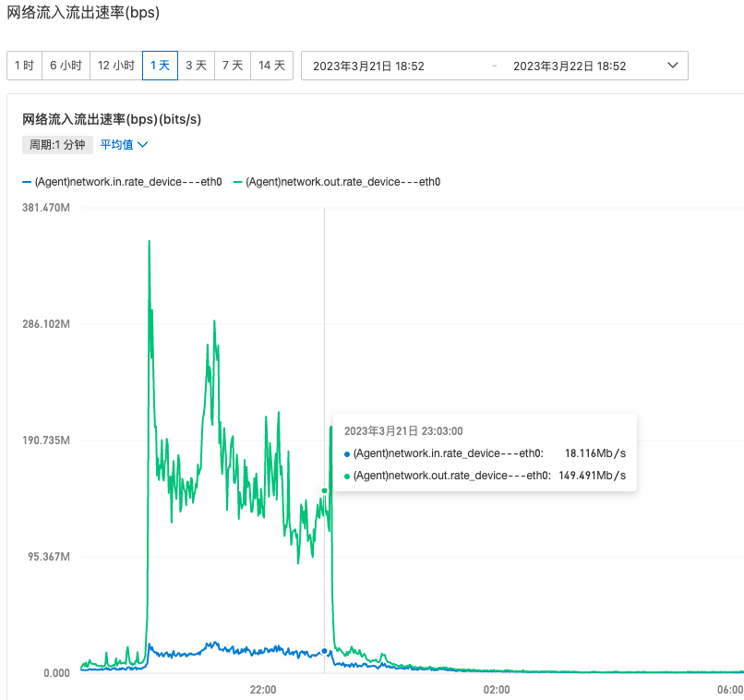Toggle the network.in.rate_device eth0 legend series
The height and width of the screenshot is (700, 744).
[x=127, y=182]
